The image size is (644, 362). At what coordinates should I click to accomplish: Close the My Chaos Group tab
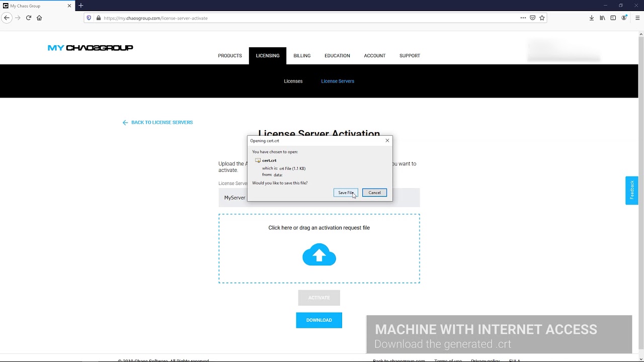[69, 6]
